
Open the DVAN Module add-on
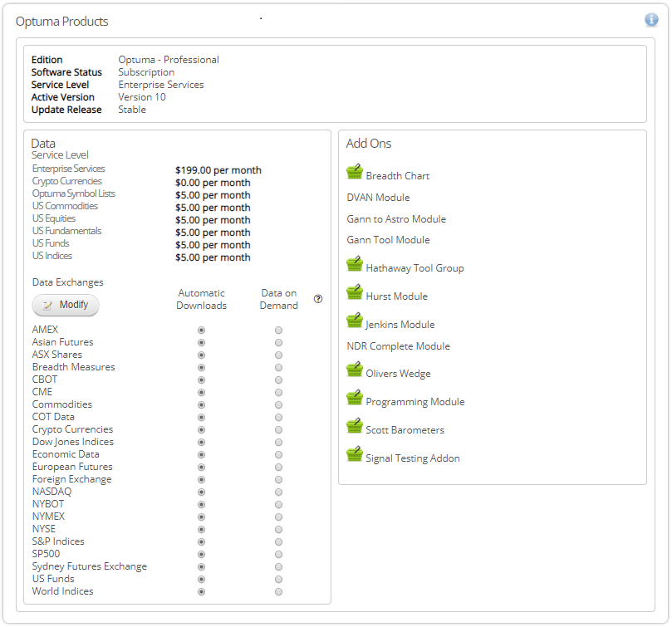click(378, 198)
